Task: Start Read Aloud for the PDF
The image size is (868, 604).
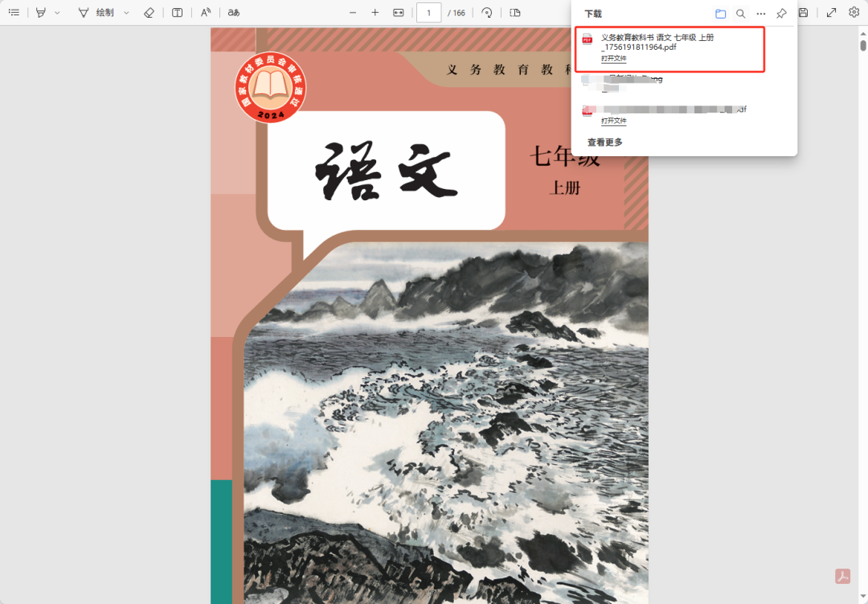Action: pos(205,12)
